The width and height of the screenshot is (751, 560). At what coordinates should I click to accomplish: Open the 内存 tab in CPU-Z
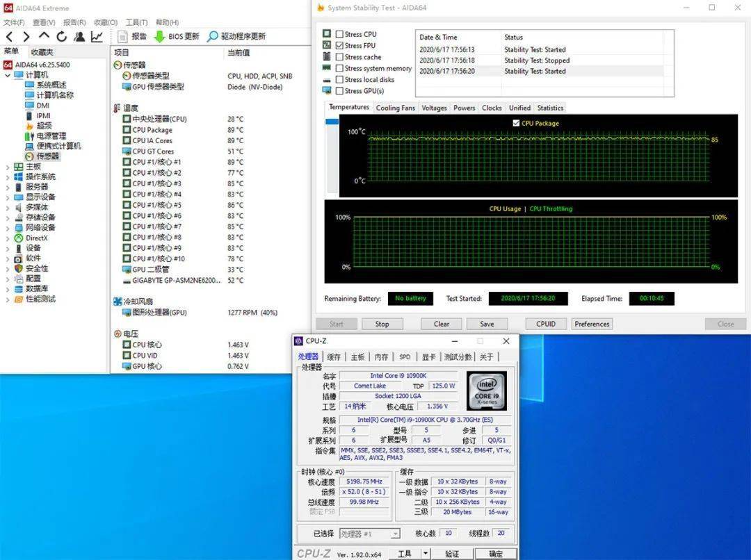(x=381, y=356)
